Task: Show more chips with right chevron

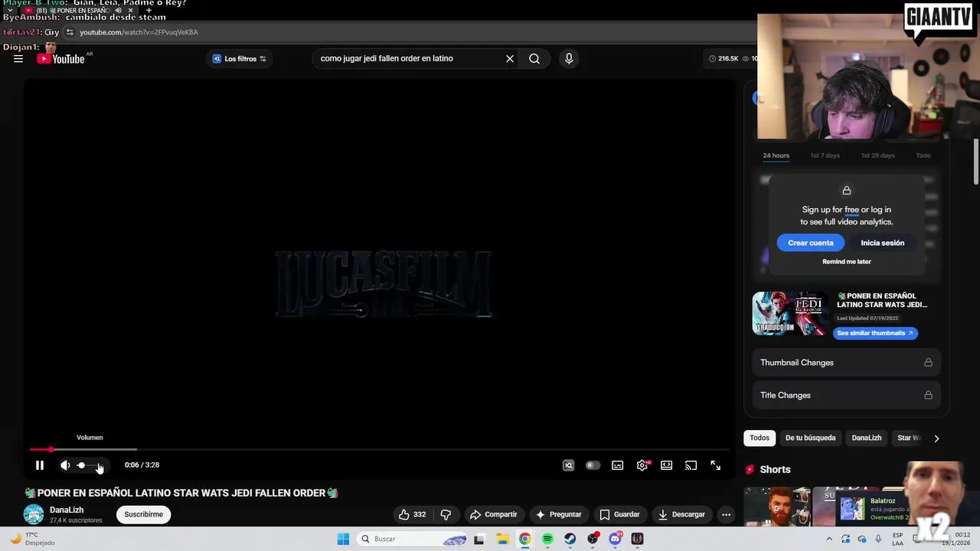Action: (x=936, y=438)
